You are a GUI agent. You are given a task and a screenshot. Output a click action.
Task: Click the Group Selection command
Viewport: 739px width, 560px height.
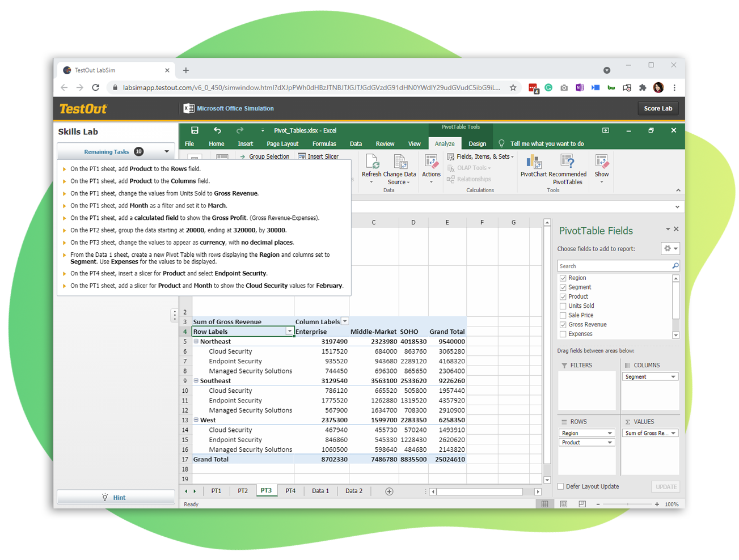click(x=264, y=156)
